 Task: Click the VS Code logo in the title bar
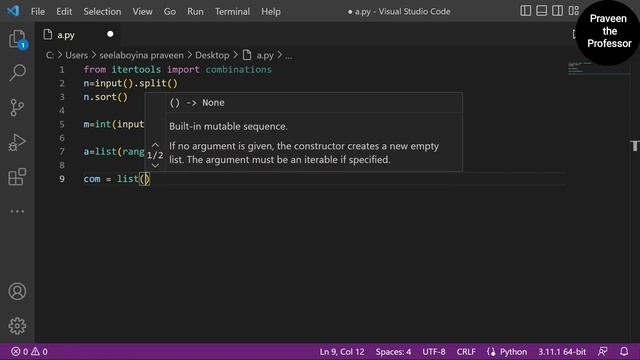coord(13,11)
